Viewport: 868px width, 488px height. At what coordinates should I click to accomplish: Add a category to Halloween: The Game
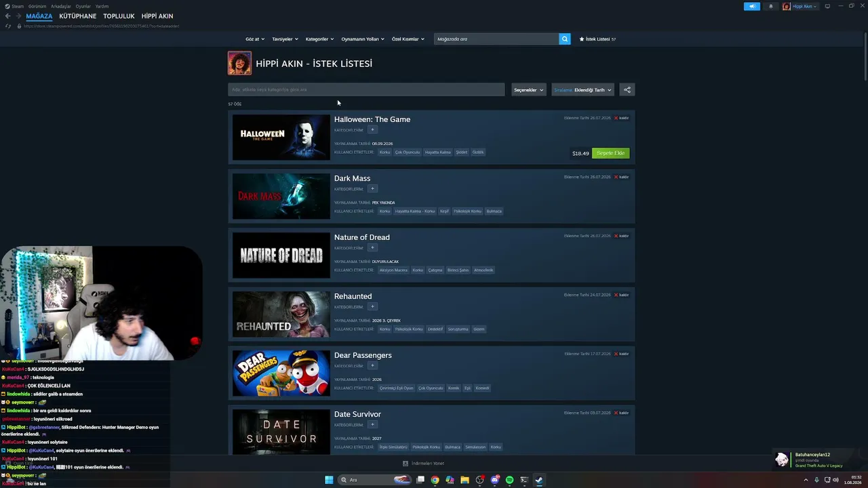click(372, 129)
